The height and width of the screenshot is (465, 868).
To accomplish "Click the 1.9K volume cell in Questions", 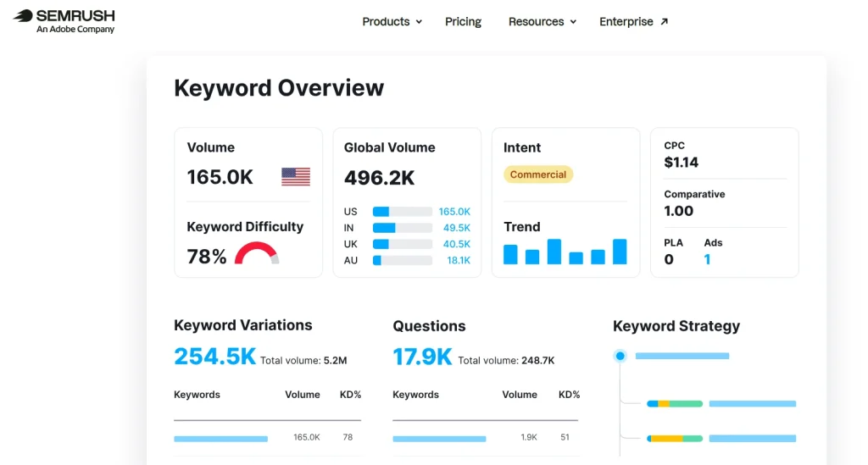I will [x=529, y=437].
